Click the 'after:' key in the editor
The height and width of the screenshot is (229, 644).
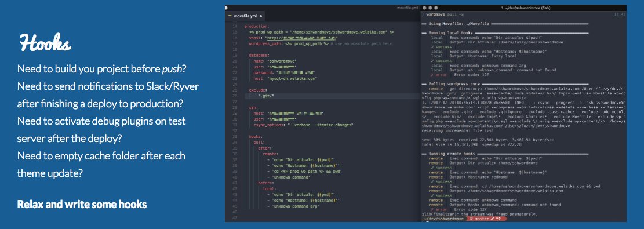click(x=265, y=148)
